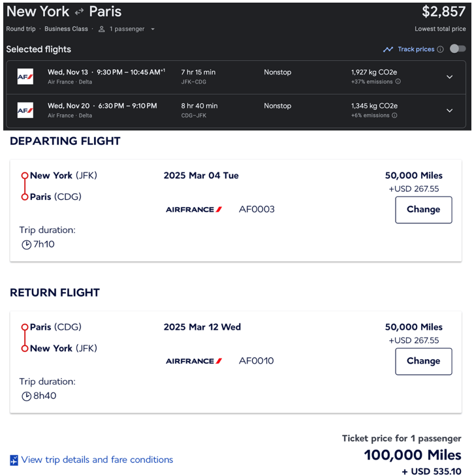Click the round-trip arrows between New York and Paris
Viewport: 474px width, 476px height.
(79, 12)
